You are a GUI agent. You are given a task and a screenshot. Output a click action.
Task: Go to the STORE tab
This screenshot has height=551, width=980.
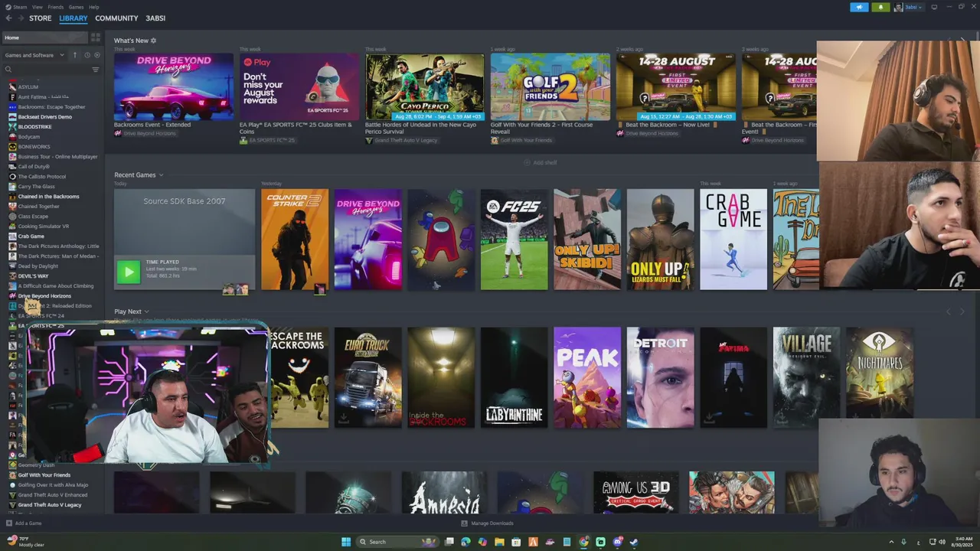click(41, 18)
